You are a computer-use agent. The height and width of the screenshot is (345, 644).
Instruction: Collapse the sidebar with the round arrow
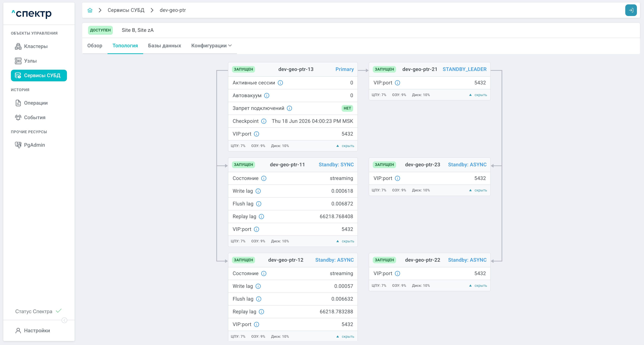(64, 320)
